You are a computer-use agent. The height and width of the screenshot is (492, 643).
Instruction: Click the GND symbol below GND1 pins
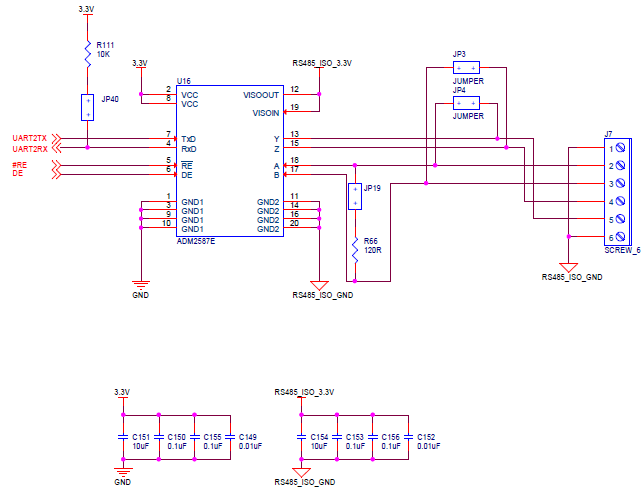[x=141, y=285]
